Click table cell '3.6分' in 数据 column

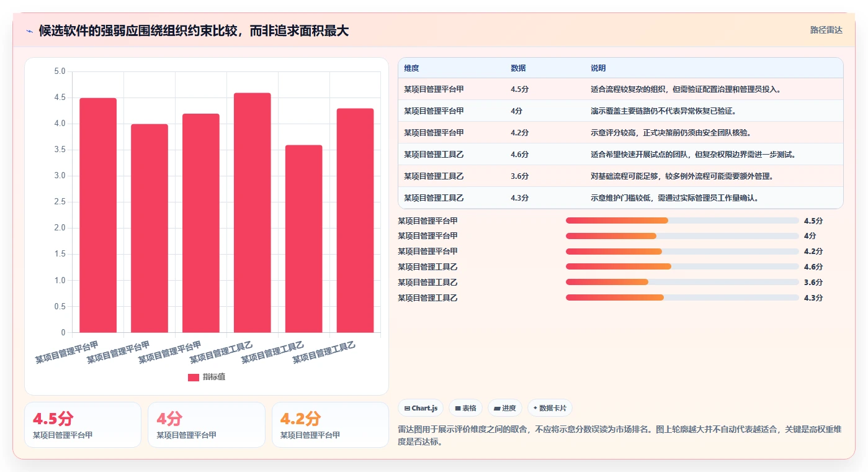click(x=519, y=176)
